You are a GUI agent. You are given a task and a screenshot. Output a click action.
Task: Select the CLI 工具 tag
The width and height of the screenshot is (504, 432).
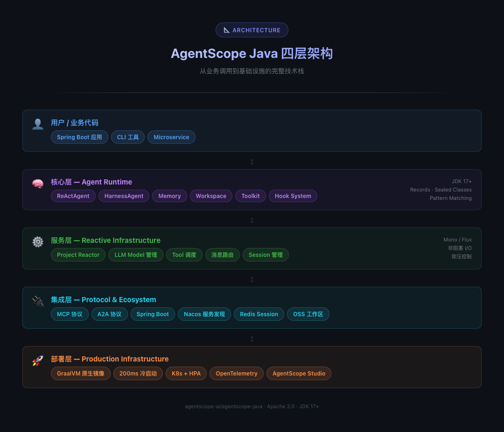click(128, 137)
